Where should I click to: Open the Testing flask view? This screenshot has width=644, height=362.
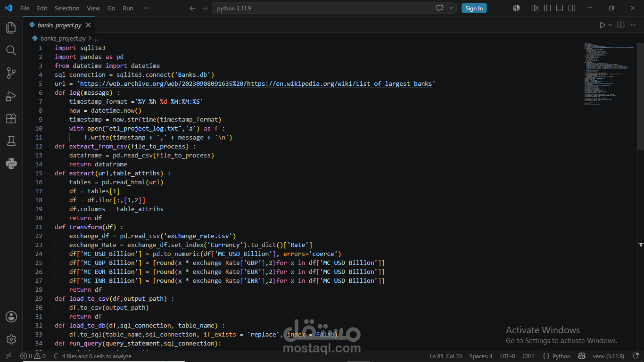click(11, 141)
